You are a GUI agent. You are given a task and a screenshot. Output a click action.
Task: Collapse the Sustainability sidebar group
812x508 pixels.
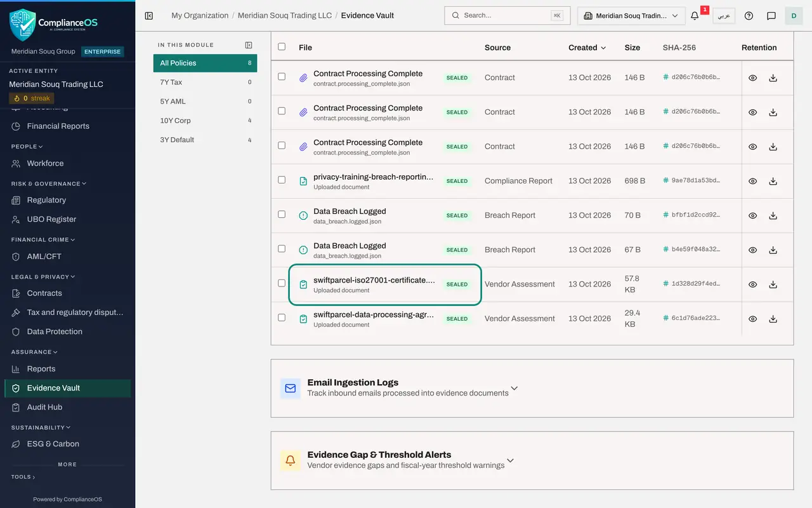tap(41, 428)
